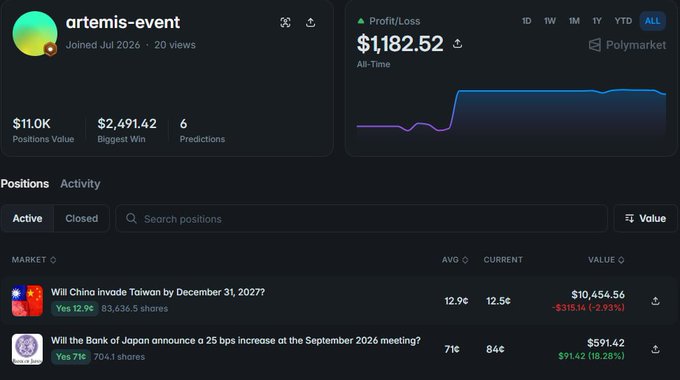Click the 84¢ current price cell

point(495,349)
